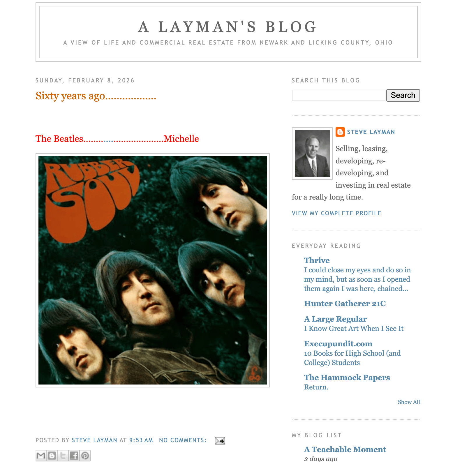Open the Execupundit.com blog link

coord(338,344)
